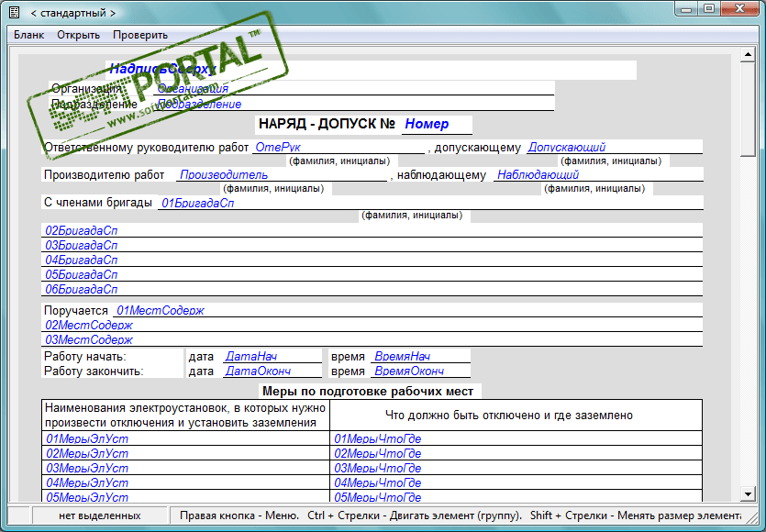Click the Меры по подготовке рабочих мест heading

click(368, 392)
